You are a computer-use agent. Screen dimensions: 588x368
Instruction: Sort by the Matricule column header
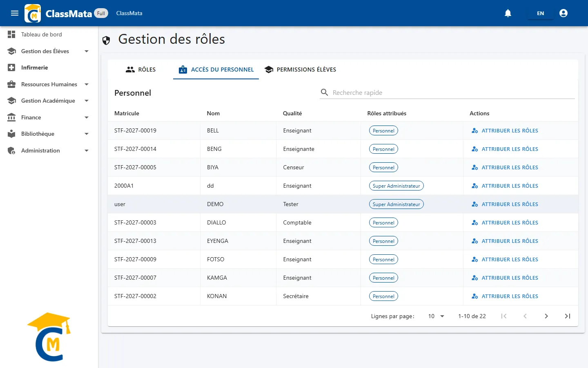[127, 113]
